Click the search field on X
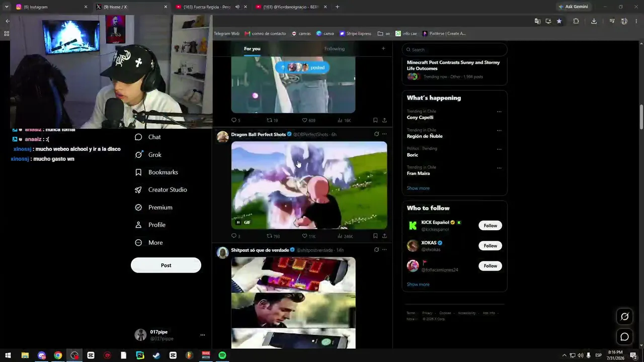644x362 pixels. pos(454,50)
